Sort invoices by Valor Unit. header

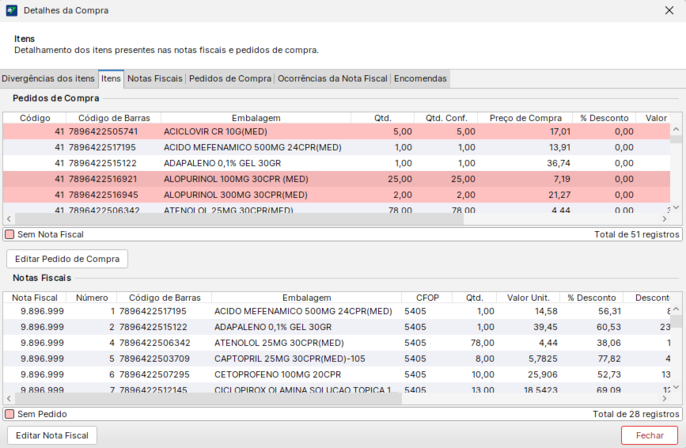click(x=528, y=298)
